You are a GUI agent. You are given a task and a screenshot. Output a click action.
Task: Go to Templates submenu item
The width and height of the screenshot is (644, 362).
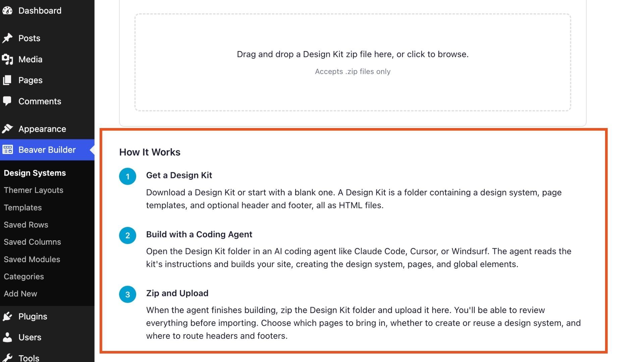[x=23, y=207]
